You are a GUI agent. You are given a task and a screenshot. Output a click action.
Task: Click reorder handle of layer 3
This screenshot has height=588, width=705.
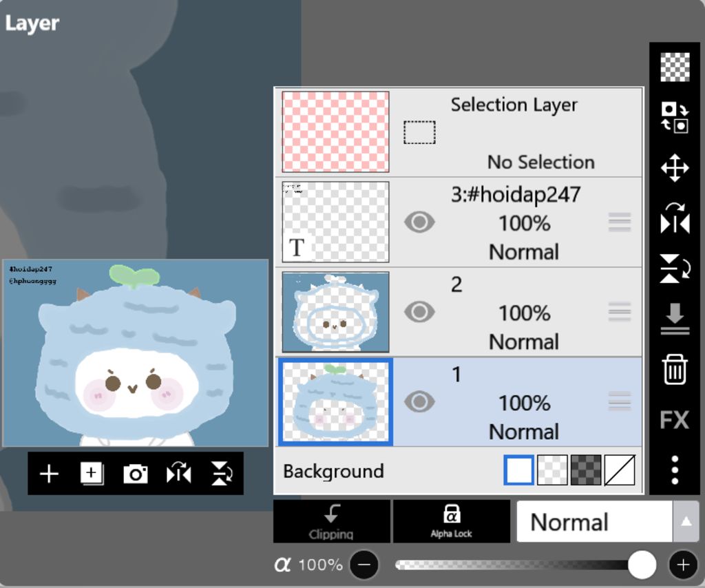tap(620, 222)
